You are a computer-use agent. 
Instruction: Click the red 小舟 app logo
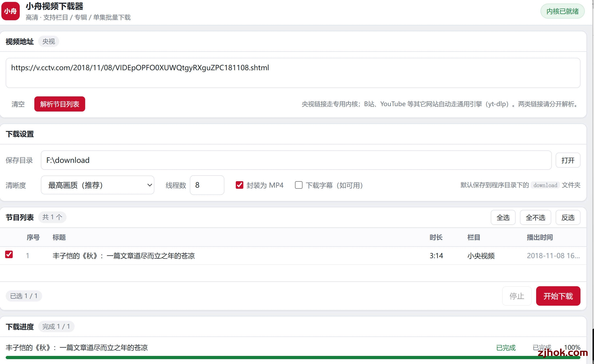coord(11,11)
